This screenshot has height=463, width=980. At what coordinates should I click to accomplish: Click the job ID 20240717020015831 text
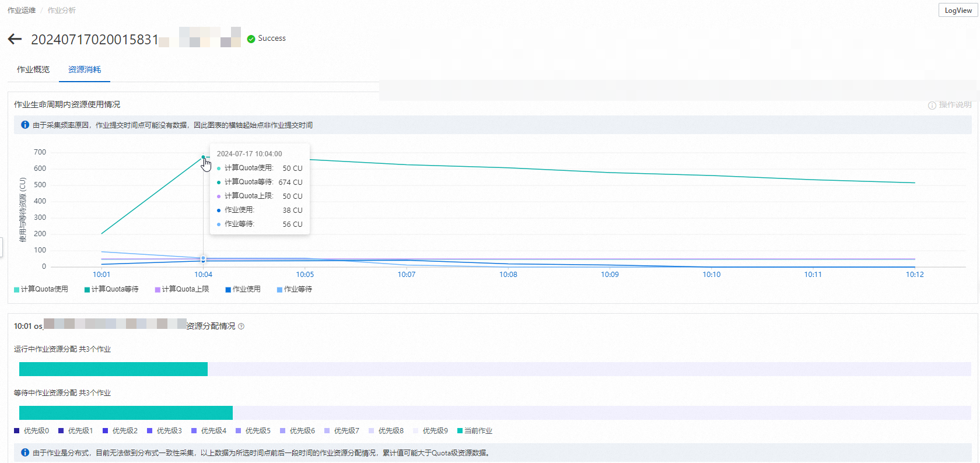click(94, 40)
